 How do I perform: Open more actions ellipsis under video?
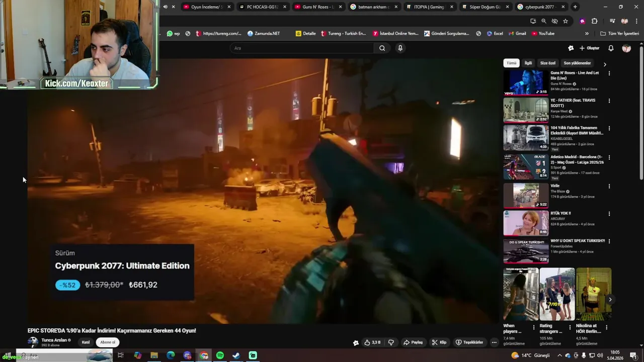(x=494, y=342)
